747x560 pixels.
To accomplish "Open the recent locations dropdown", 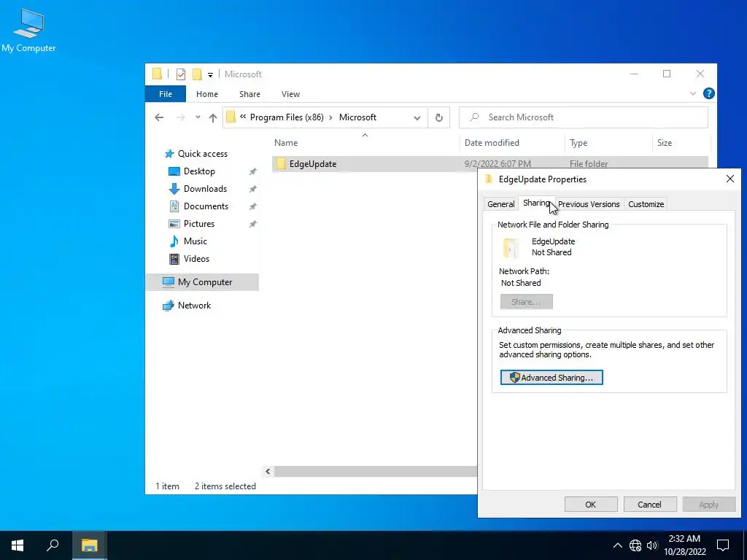I will (198, 117).
